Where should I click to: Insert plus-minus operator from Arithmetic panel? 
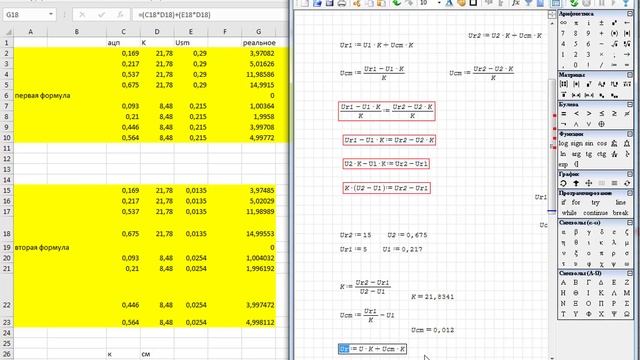tap(601, 23)
